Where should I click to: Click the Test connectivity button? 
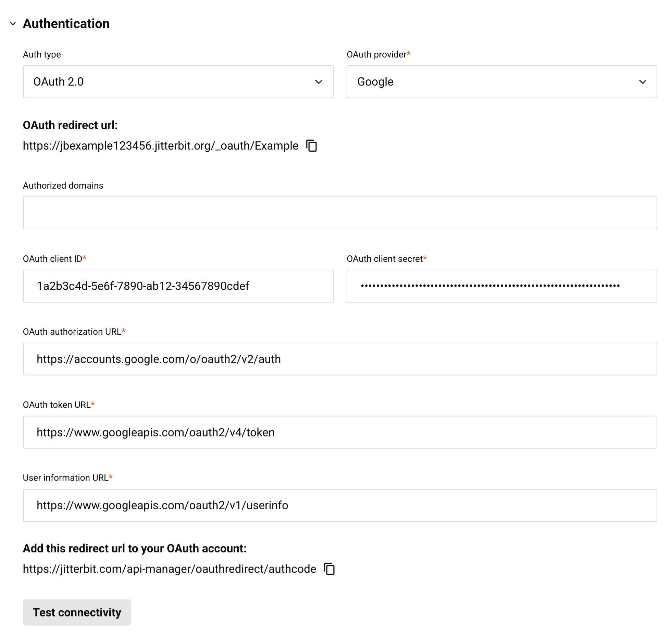pyautogui.click(x=77, y=612)
